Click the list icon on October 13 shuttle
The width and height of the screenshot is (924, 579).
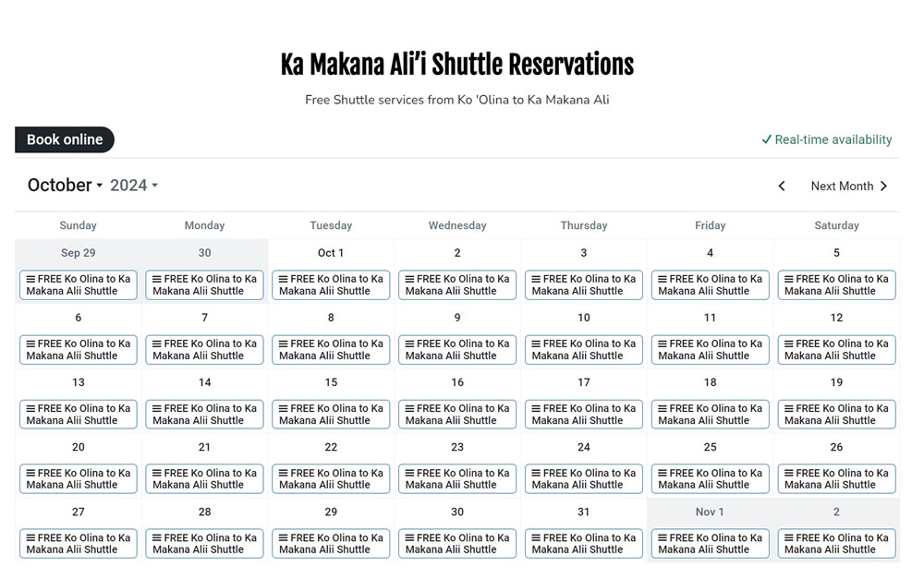[x=30, y=408]
